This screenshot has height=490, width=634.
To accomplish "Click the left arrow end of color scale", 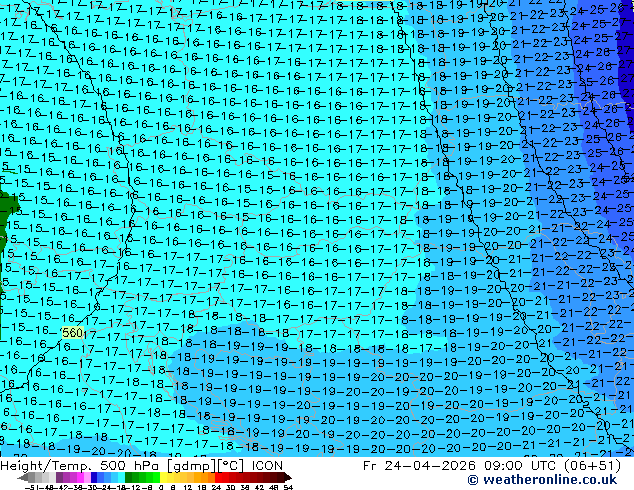I will tap(23, 478).
